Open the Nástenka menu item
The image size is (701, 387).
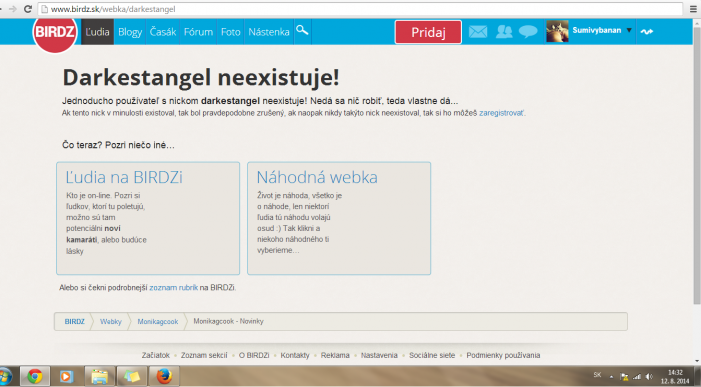point(269,32)
